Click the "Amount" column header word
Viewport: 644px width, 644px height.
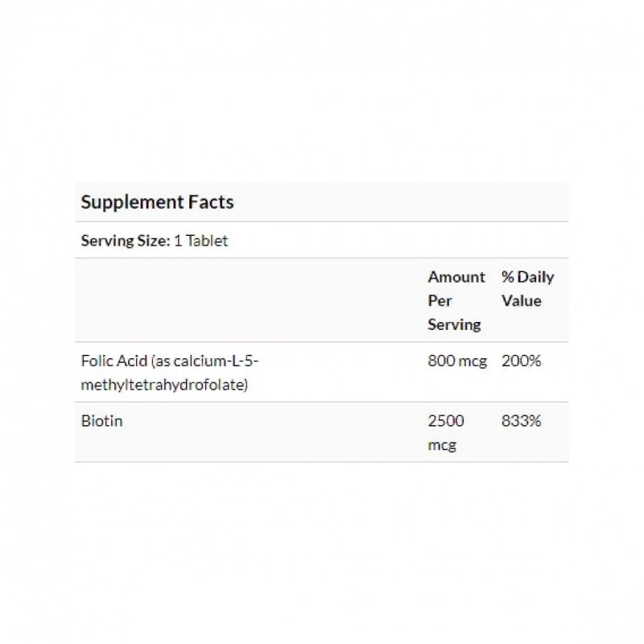(x=456, y=277)
